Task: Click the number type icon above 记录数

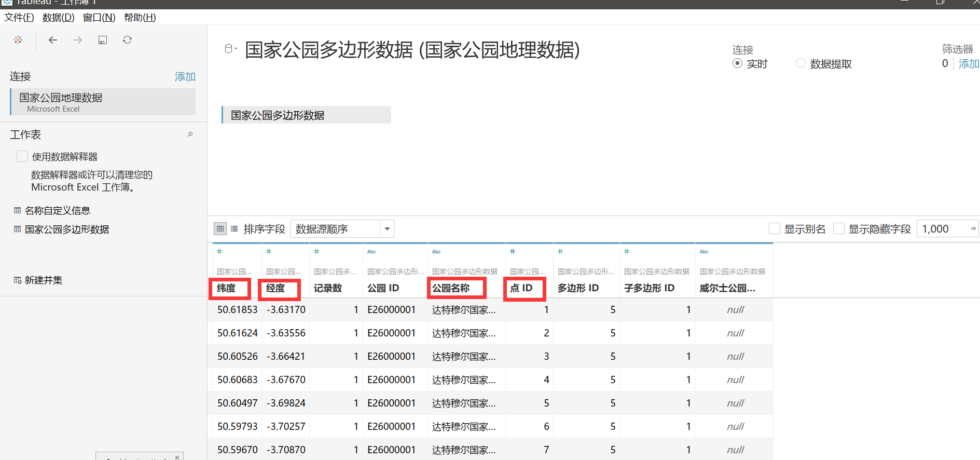Action: coord(316,251)
